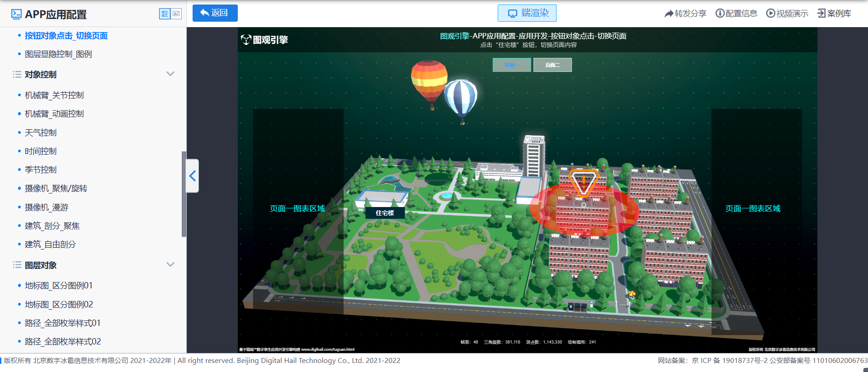This screenshot has width=868, height=372.
Task: Click right 页面一图表区域 label
Action: pos(753,208)
